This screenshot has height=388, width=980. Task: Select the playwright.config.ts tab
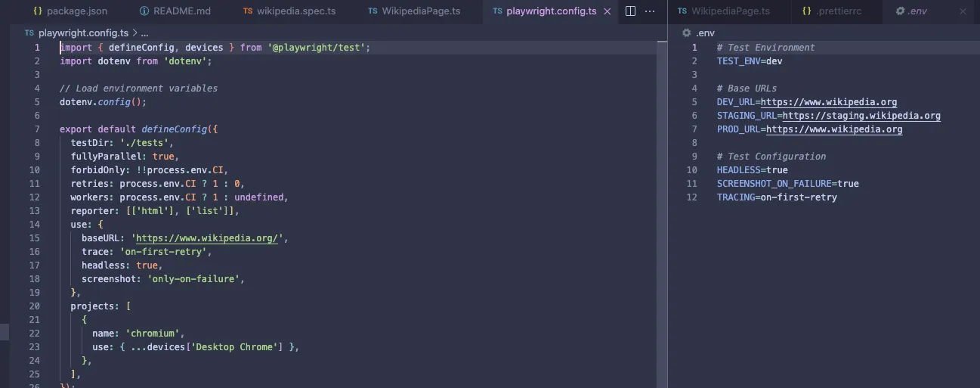click(x=552, y=11)
